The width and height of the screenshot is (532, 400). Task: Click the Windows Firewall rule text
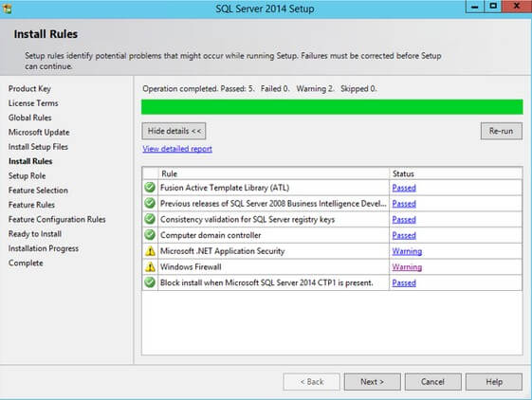tap(191, 267)
